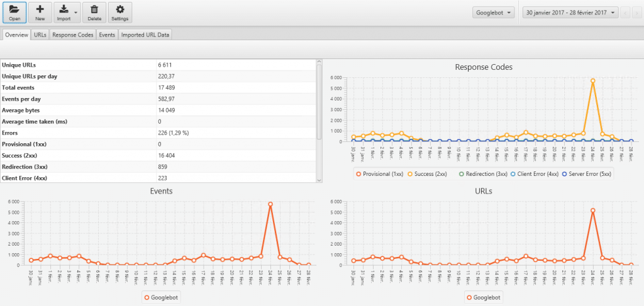Click stats table scrollbar down arrow
The height and width of the screenshot is (306, 644).
pos(319,180)
